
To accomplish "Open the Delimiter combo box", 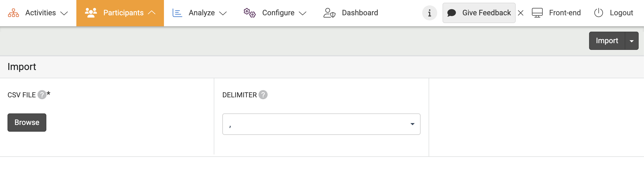I will pos(321,124).
